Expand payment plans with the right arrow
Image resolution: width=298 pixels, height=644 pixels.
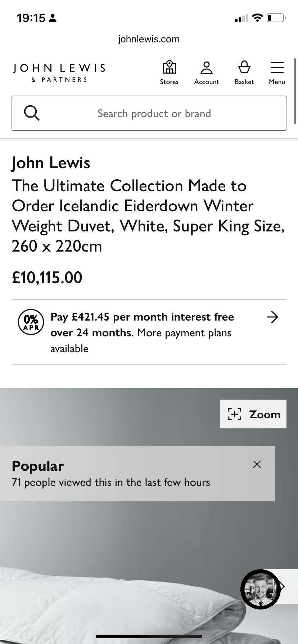(272, 317)
